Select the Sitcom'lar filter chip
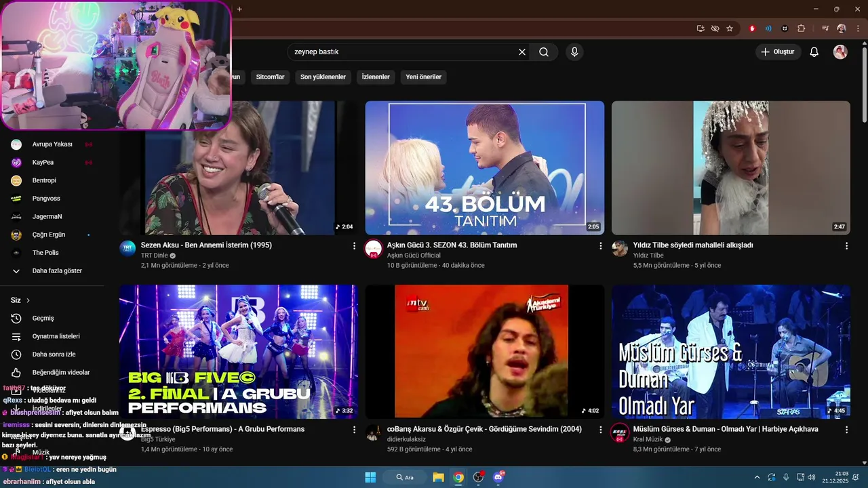Image resolution: width=868 pixels, height=488 pixels. [x=270, y=77]
